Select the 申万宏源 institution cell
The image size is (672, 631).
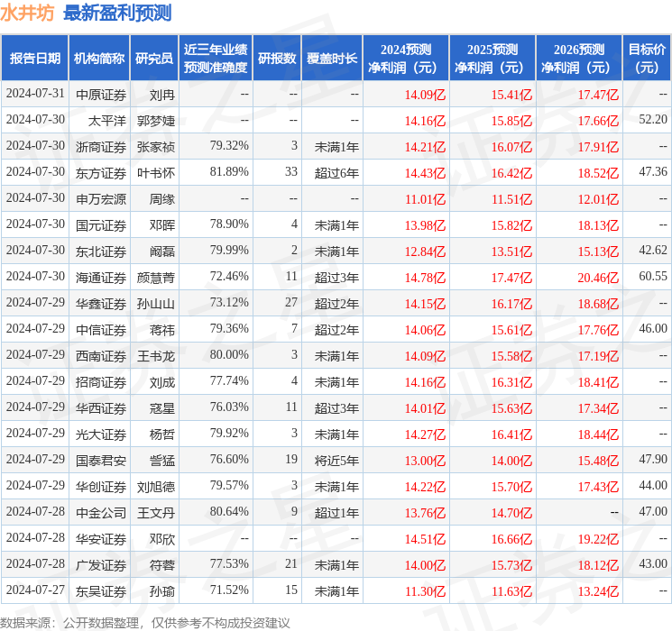(x=101, y=199)
